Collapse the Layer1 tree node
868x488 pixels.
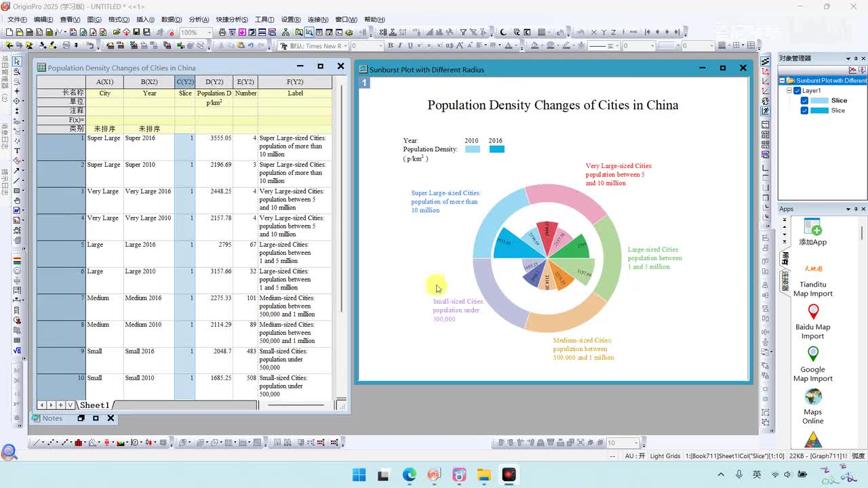tap(789, 90)
